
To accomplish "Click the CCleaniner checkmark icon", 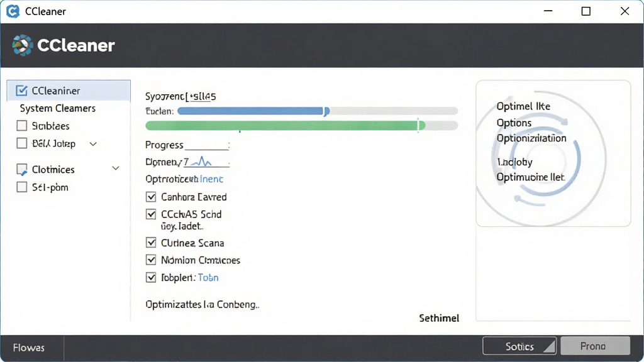I will 21,90.
